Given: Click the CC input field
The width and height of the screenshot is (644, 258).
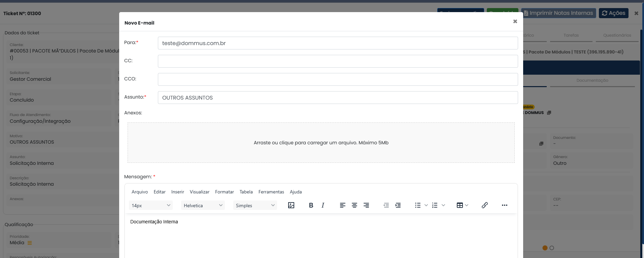Looking at the screenshot, I should tap(338, 61).
